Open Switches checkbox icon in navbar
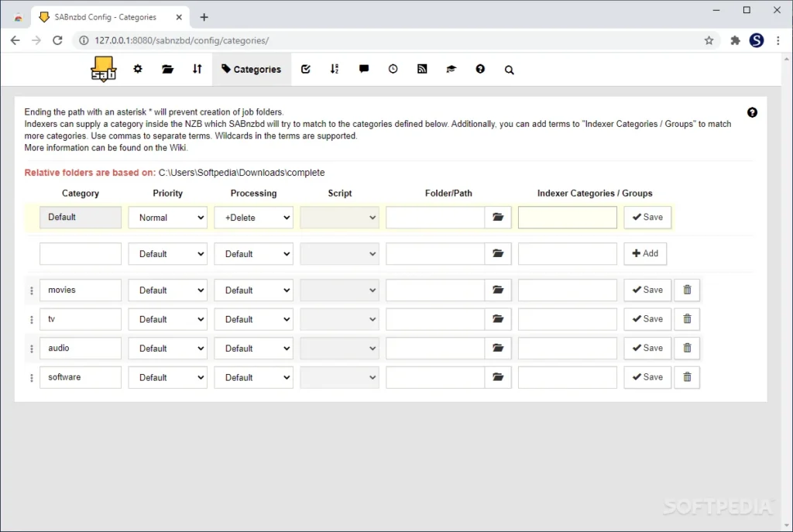The height and width of the screenshot is (532, 793). [x=305, y=69]
